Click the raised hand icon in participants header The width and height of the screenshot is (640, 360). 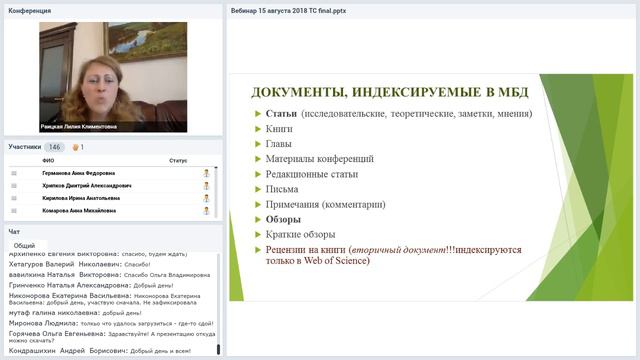(x=75, y=147)
